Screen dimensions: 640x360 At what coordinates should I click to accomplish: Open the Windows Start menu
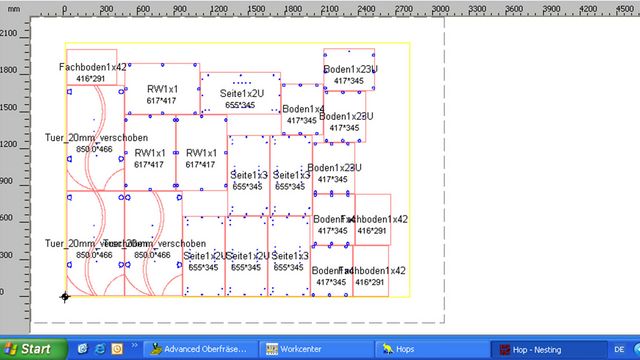point(33,349)
